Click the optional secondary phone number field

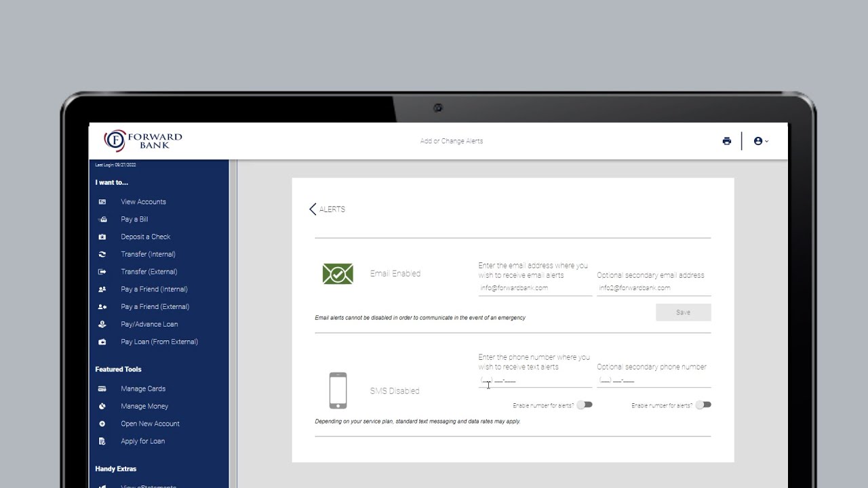[x=654, y=380]
